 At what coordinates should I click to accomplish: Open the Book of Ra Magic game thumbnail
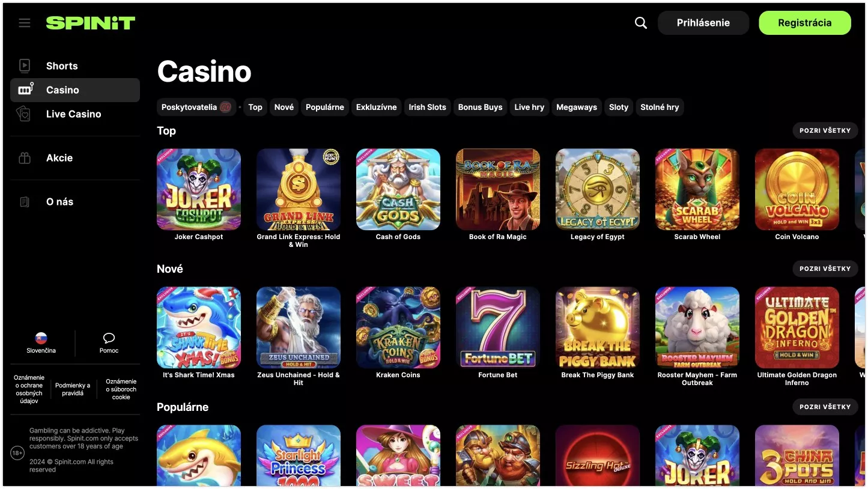498,189
